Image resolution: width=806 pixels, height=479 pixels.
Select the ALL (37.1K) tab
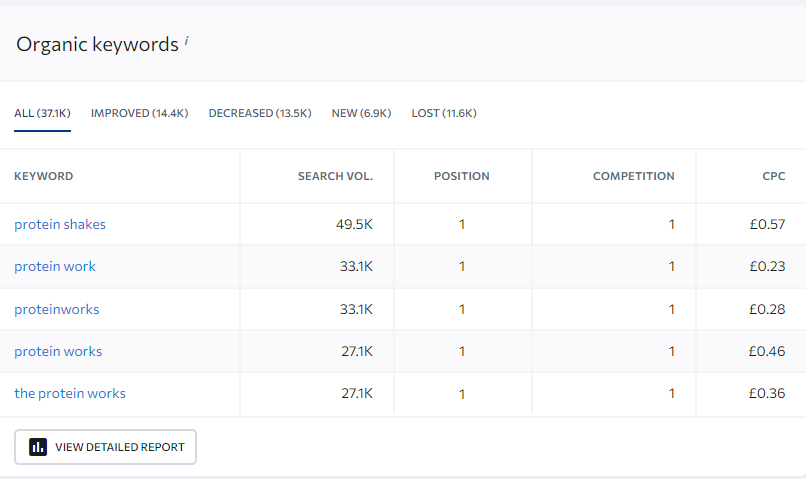point(42,113)
